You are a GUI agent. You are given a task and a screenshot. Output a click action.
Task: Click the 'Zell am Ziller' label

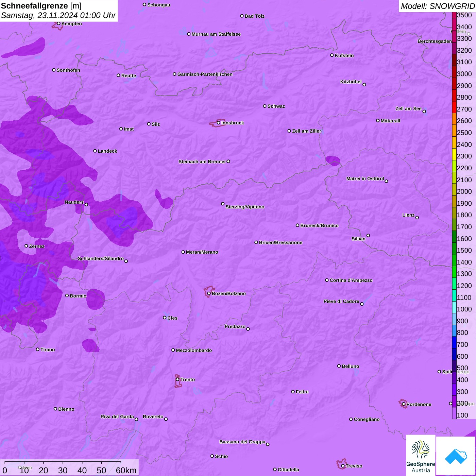(306, 131)
